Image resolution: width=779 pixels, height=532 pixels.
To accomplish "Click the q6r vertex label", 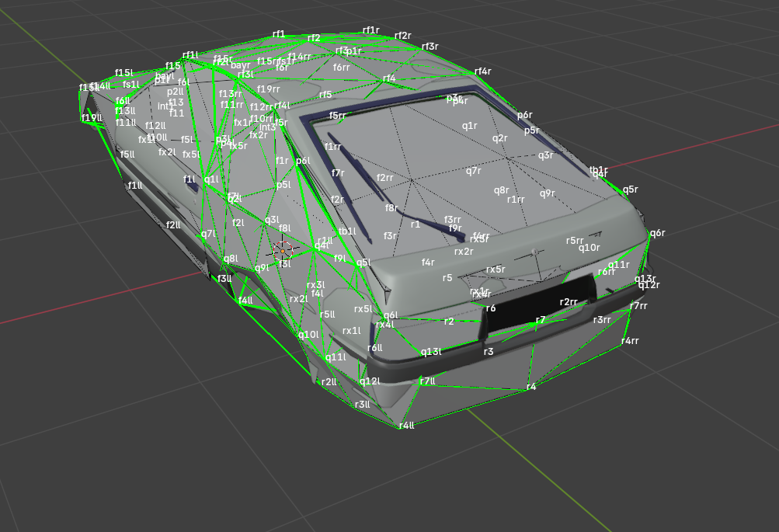I will point(657,233).
